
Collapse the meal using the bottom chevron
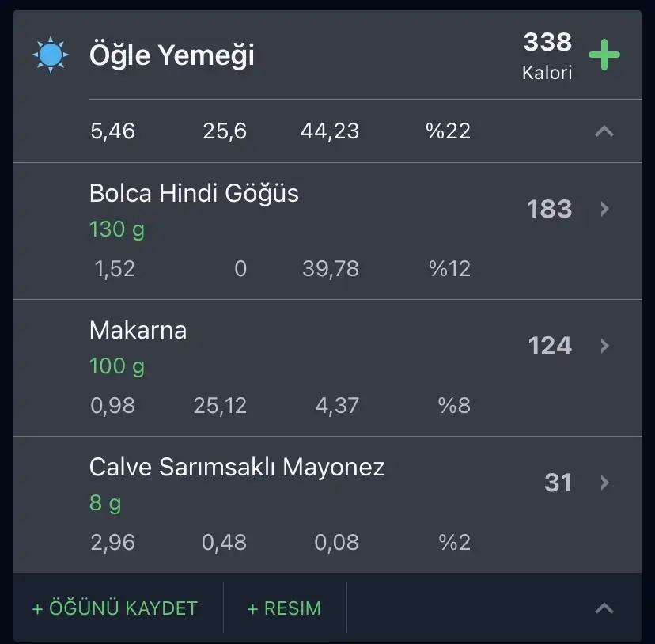[604, 608]
